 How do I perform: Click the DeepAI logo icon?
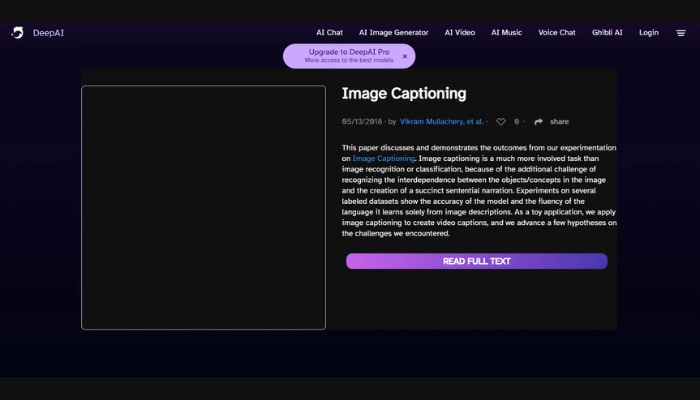click(x=17, y=33)
